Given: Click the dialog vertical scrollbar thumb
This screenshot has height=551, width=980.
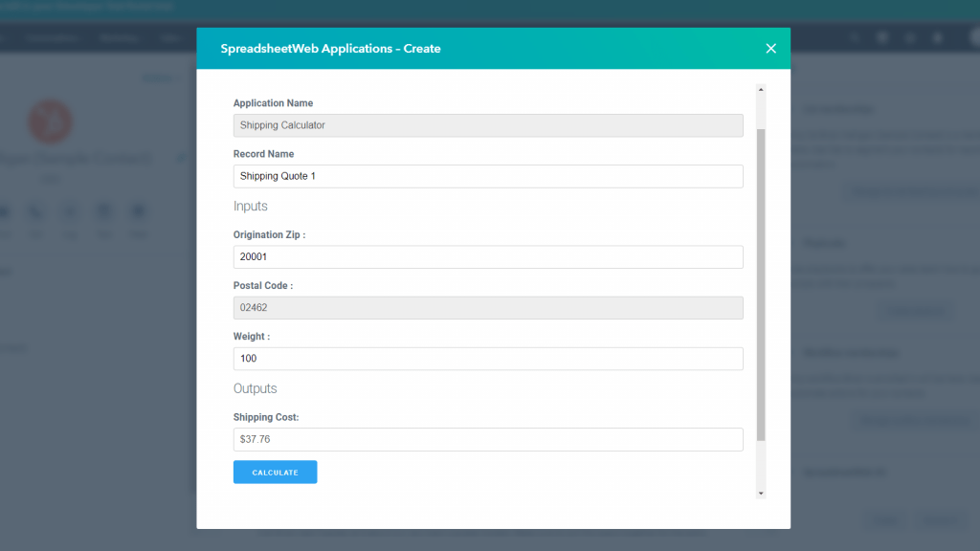Looking at the screenshot, I should coord(761,285).
